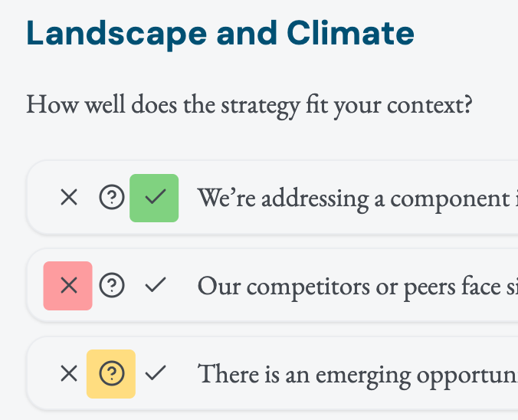Mark "There is an emerging" statement with X
Viewport: 518px width, 420px height.
pos(69,374)
